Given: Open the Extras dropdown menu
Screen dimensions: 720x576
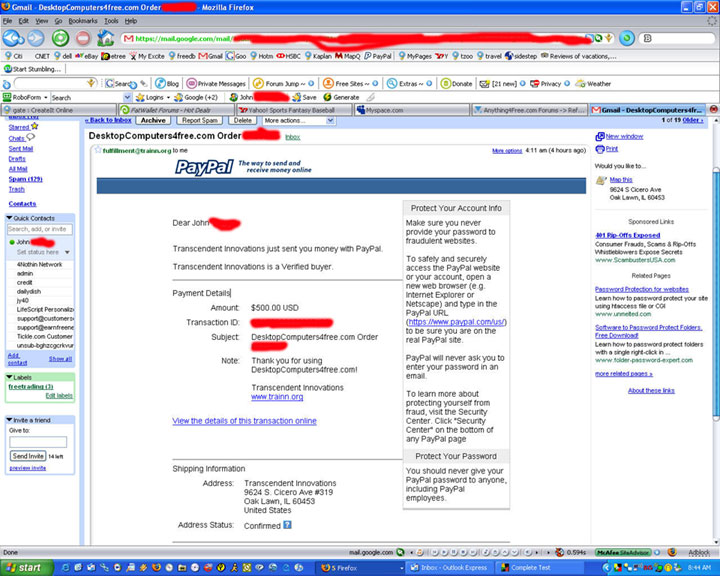Looking at the screenshot, I should [409, 84].
